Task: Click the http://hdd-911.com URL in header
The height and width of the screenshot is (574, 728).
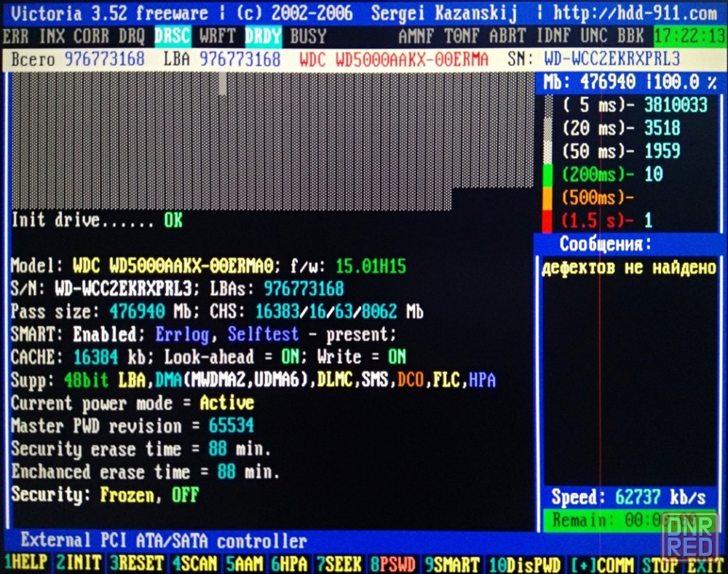Action: coord(635,13)
